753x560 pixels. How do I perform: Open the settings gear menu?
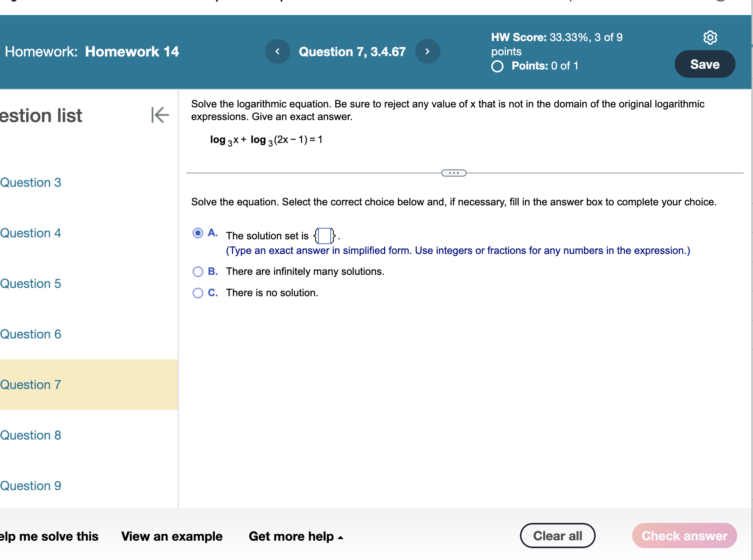click(x=710, y=37)
